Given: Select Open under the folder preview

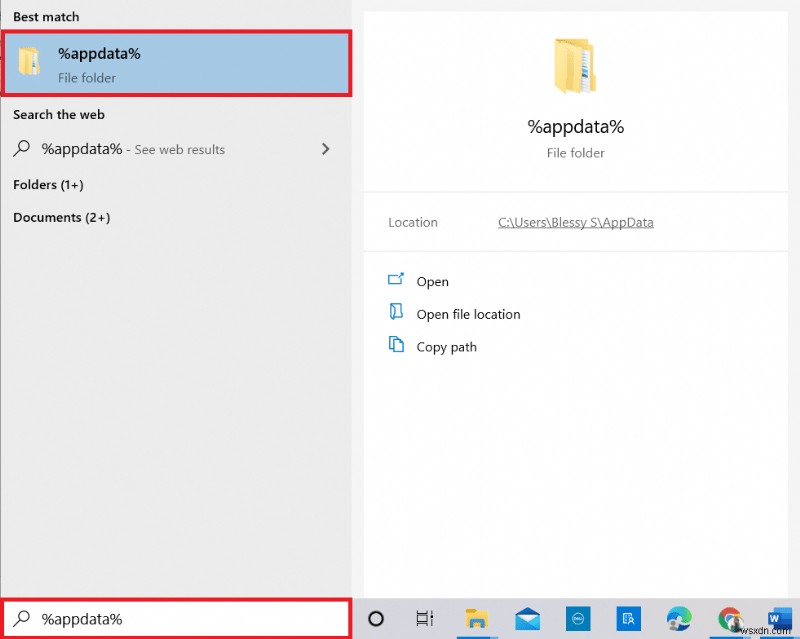Looking at the screenshot, I should click(x=430, y=281).
